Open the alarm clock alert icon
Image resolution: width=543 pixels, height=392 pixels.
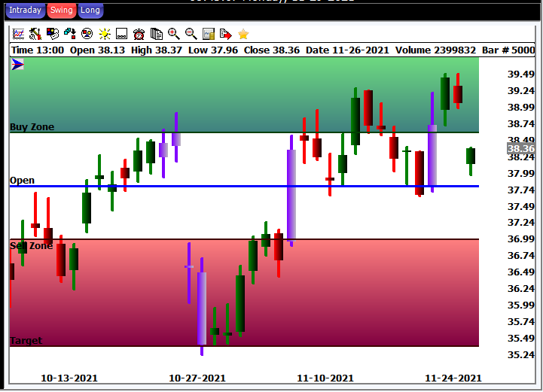[139, 34]
